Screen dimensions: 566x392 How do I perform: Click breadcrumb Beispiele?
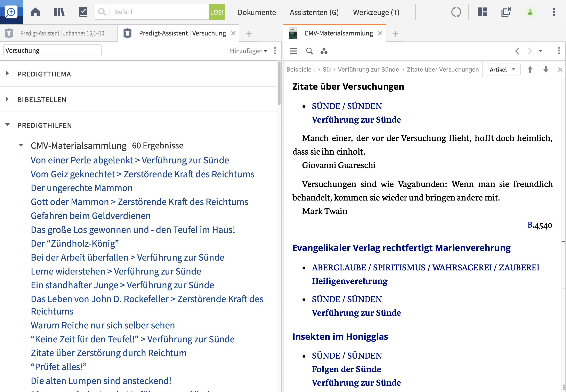(301, 70)
